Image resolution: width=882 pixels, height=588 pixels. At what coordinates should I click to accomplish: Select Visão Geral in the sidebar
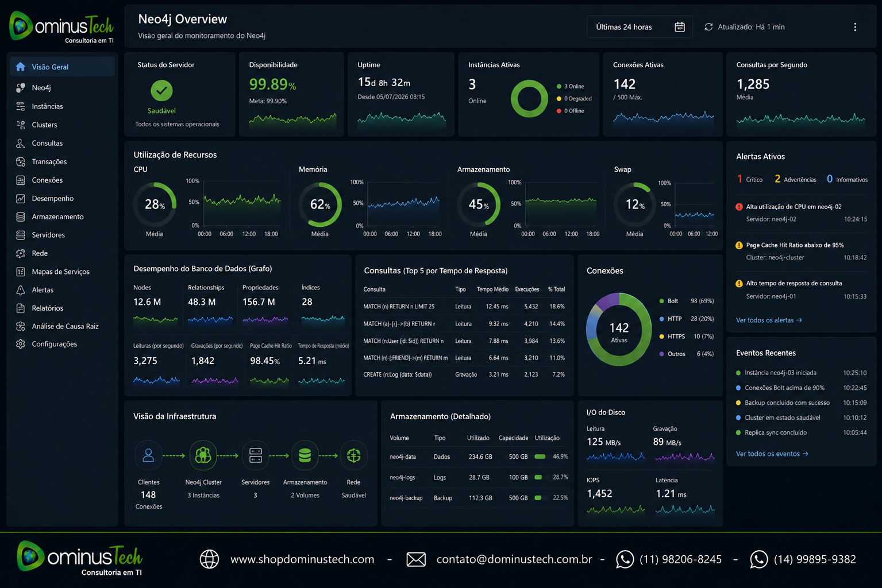[x=62, y=67]
